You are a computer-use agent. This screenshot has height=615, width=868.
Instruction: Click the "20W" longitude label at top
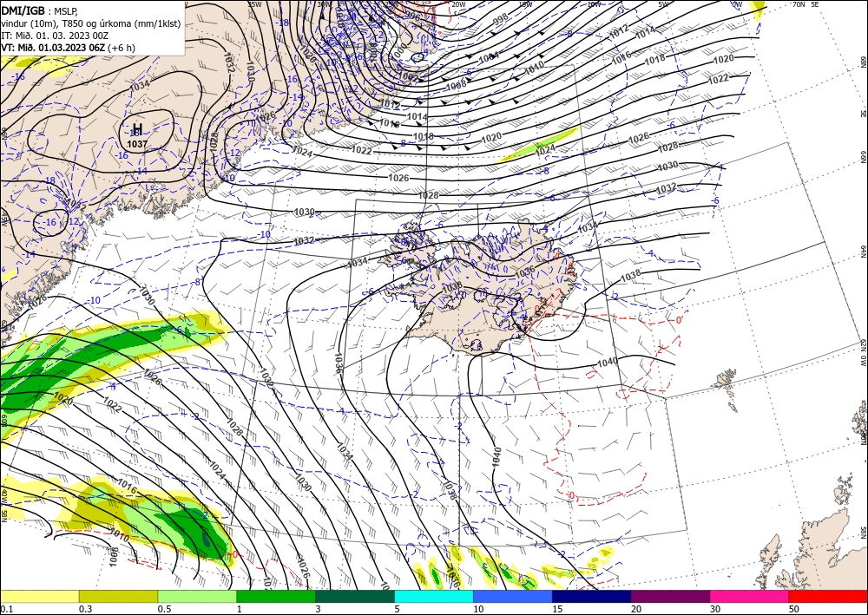[x=458, y=4]
